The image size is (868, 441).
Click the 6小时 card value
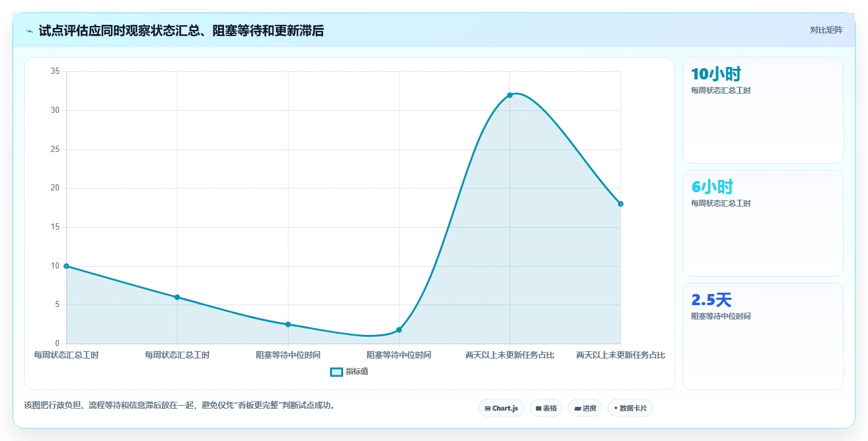(x=712, y=187)
